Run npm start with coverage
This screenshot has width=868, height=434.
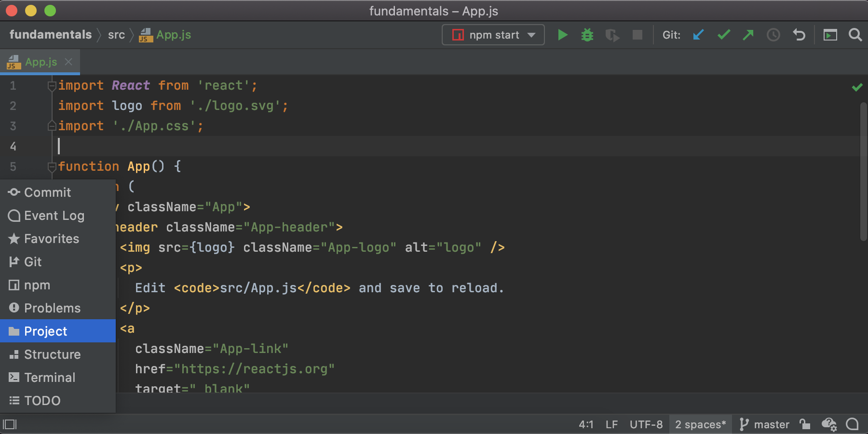pyautogui.click(x=612, y=34)
